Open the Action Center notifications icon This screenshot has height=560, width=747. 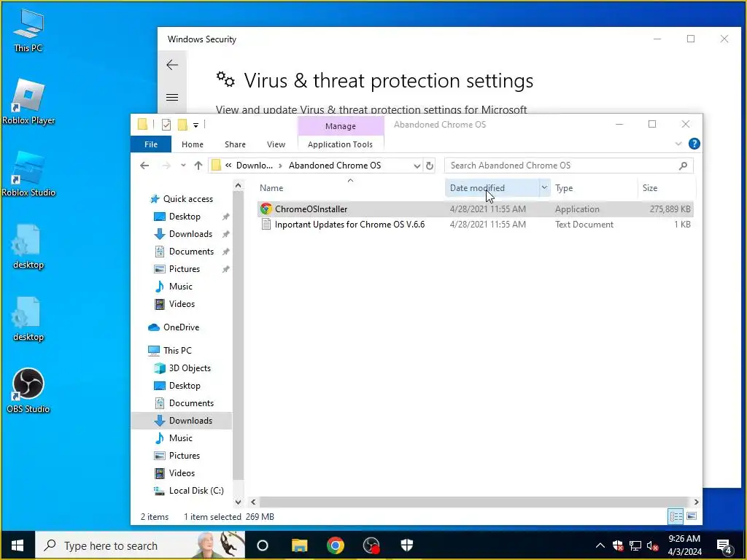pos(724,546)
